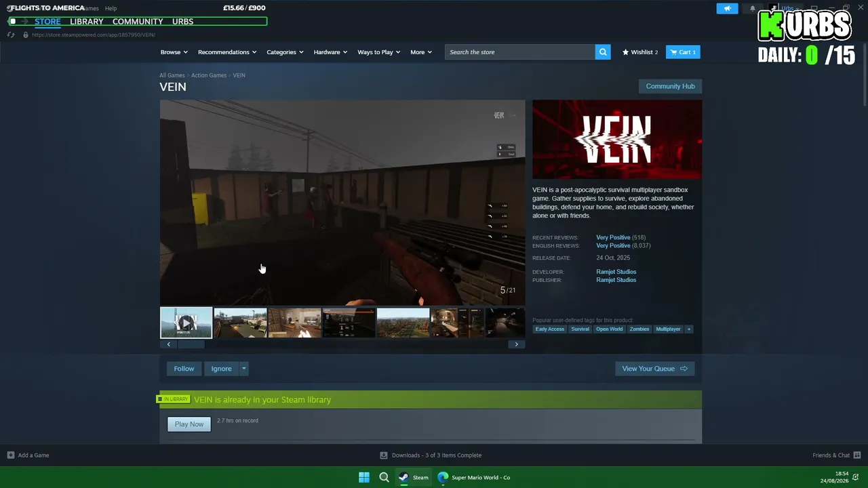Screen dimensions: 868x488
Task: Expand the Hardware menu
Action: (x=330, y=52)
